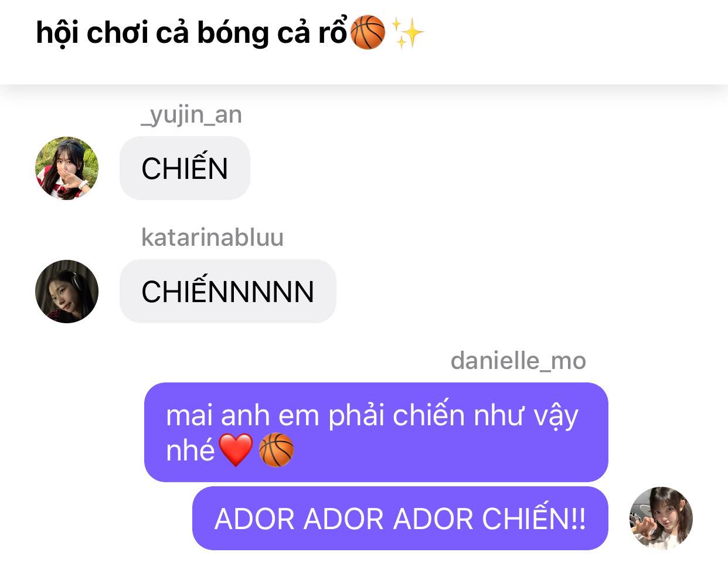This screenshot has height=586, width=728.
Task: Click the sparkles emoji in the chat title
Action: (407, 32)
